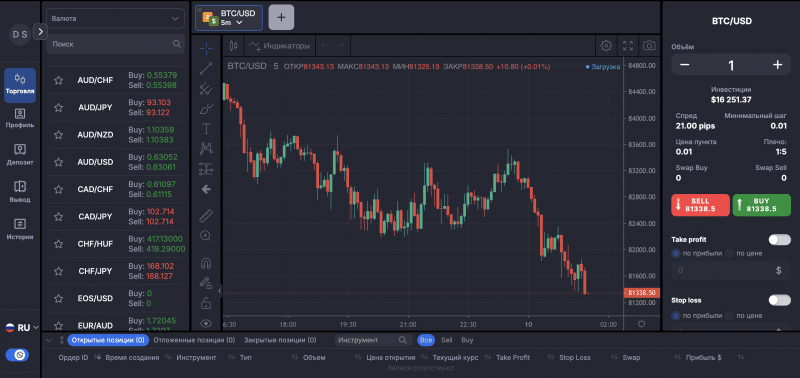Open the Валюта category dropdown

pos(115,18)
